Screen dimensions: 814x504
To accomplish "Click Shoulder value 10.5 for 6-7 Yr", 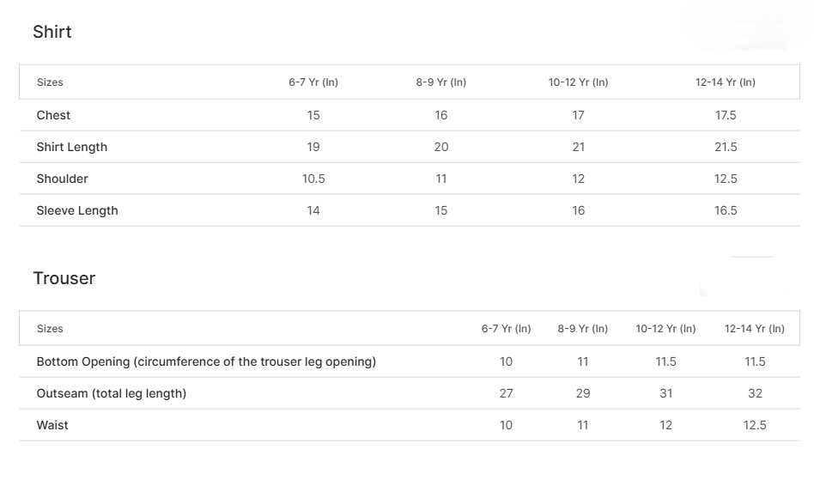I will (313, 179).
